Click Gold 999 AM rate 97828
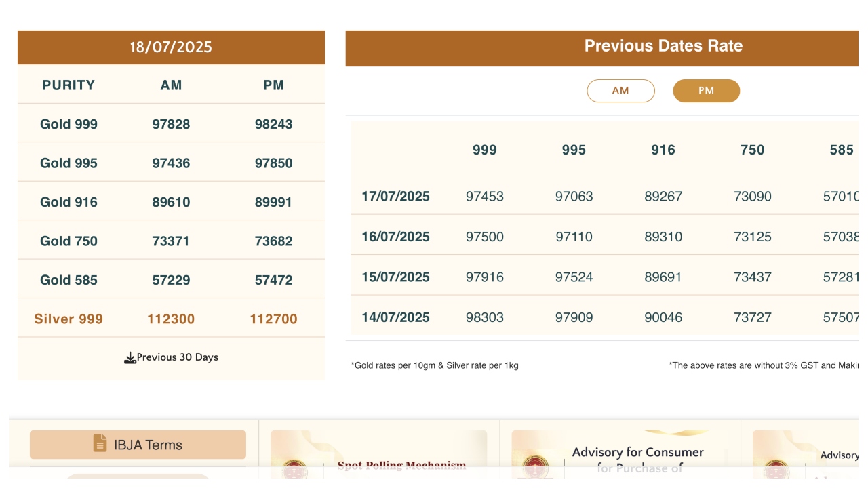Image resolution: width=868 pixels, height=488 pixels. [x=171, y=124]
